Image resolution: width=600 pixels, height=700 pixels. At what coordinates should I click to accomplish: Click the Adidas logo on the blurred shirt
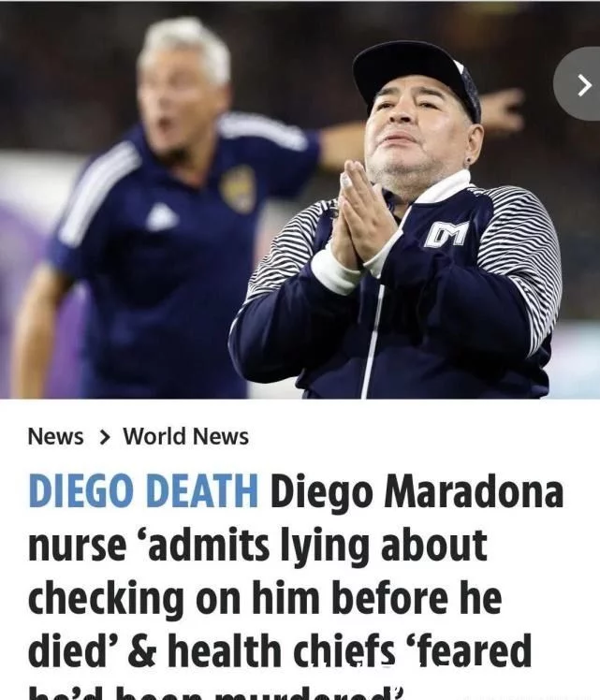click(162, 215)
